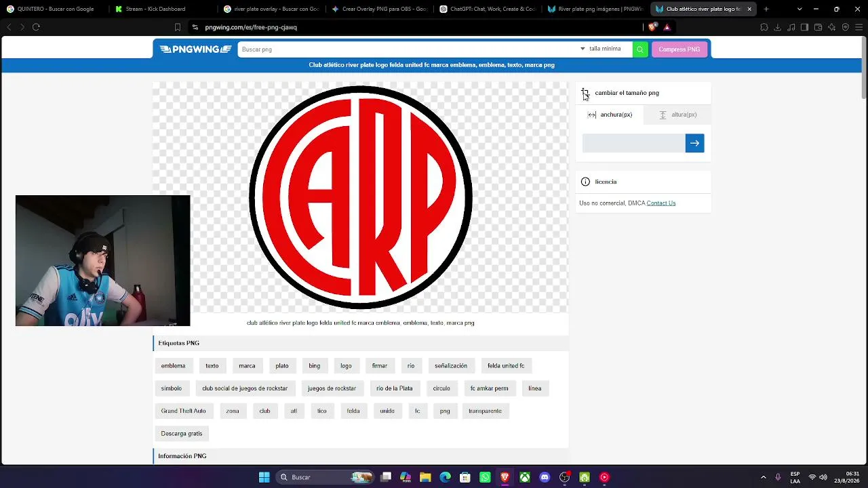The width and height of the screenshot is (868, 488).
Task: Click the page vertical scrollbar
Action: (863, 68)
